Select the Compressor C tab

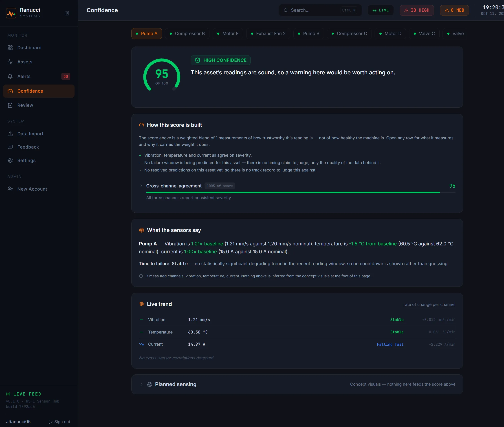(x=349, y=33)
